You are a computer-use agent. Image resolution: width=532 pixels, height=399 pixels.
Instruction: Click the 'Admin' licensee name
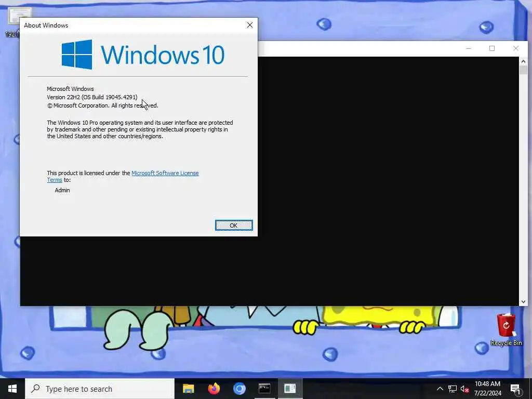62,190
